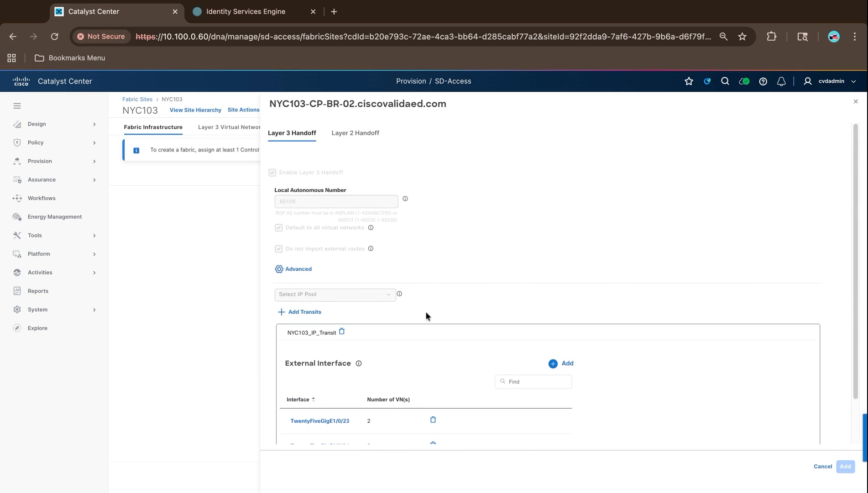868x493 pixels.
Task: Add an External Interface
Action: click(561, 363)
